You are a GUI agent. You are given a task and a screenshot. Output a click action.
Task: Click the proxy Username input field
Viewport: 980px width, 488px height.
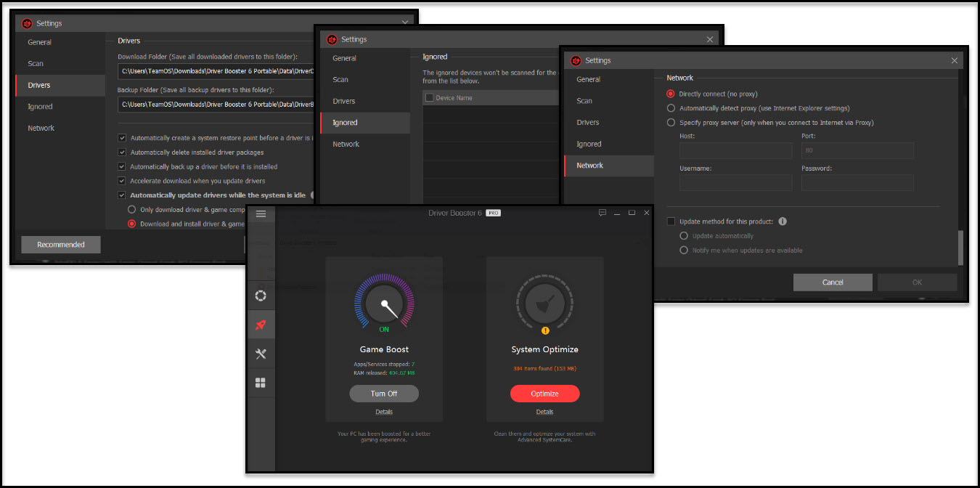(736, 182)
